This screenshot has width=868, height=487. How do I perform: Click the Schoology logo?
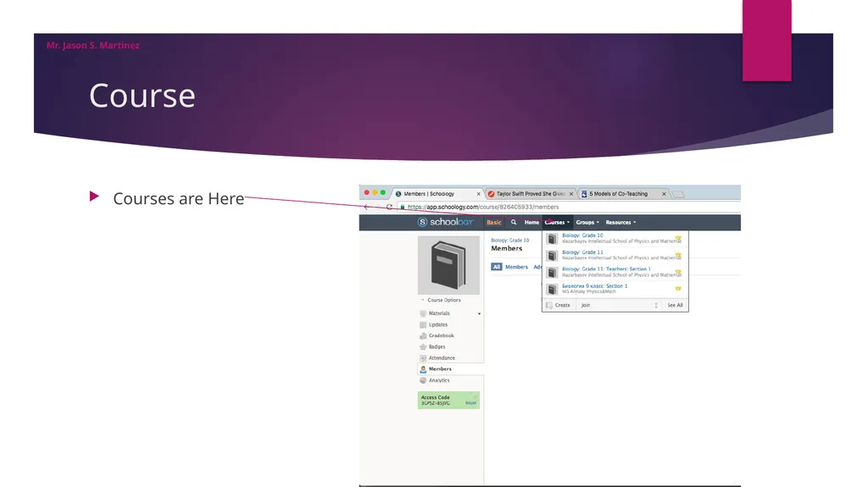pos(446,222)
